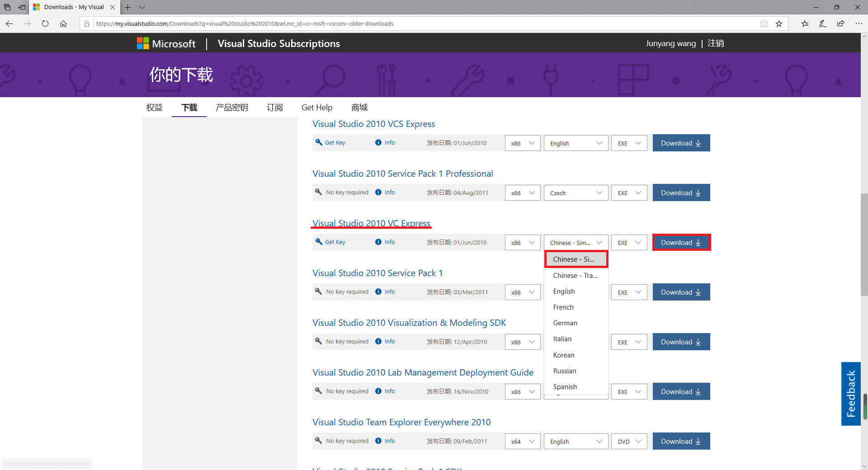Download Visual Studio 2010 VC Express
This screenshot has width=868, height=470.
click(681, 242)
